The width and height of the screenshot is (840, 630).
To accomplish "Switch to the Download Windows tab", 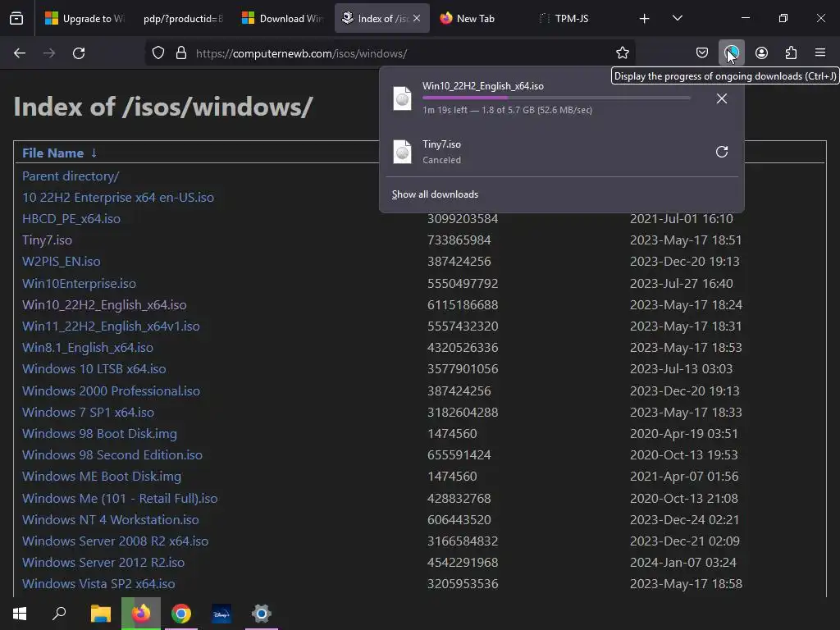I will click(283, 19).
